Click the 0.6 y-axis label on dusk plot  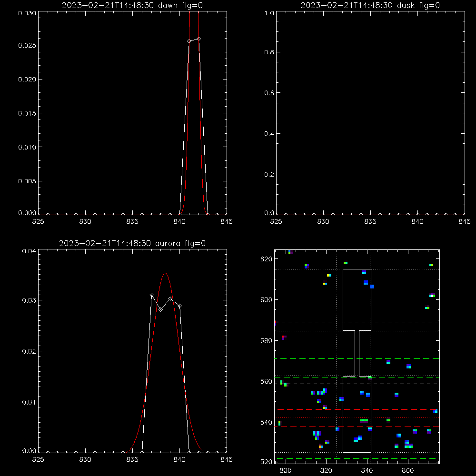pyautogui.click(x=269, y=93)
